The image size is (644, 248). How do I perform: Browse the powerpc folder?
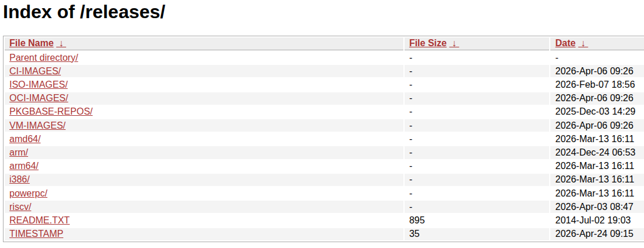tap(29, 193)
